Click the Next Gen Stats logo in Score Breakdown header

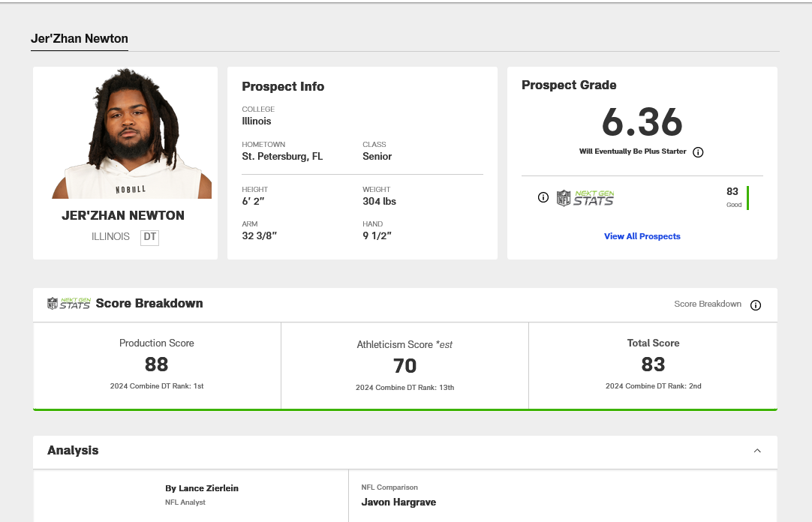coord(69,304)
